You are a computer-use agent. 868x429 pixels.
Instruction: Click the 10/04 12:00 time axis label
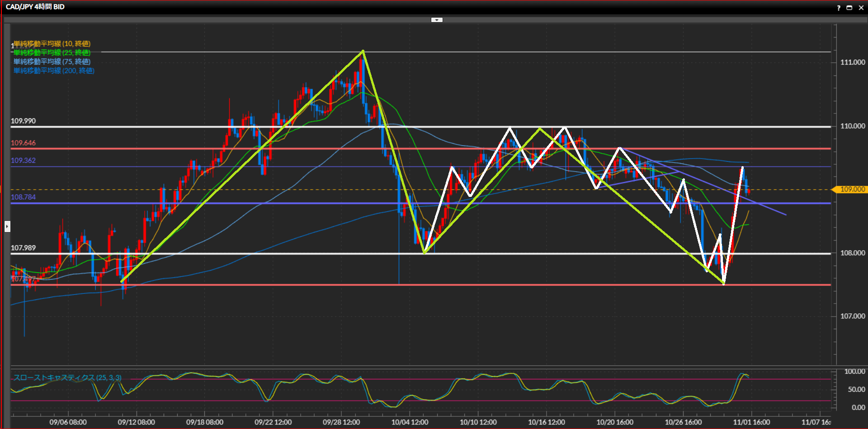[410, 422]
